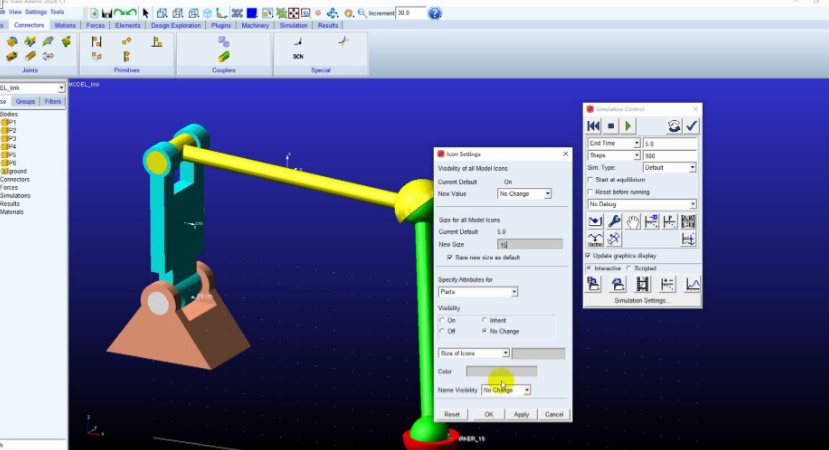Image resolution: width=829 pixels, height=450 pixels.
Task: Open the Settings menu
Action: pyautogui.click(x=36, y=12)
